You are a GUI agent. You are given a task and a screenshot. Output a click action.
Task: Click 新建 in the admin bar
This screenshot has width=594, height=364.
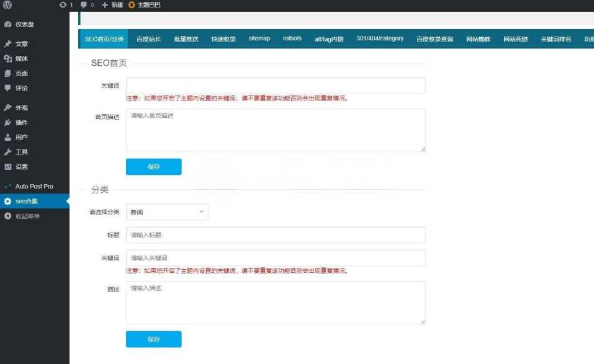pyautogui.click(x=112, y=5)
